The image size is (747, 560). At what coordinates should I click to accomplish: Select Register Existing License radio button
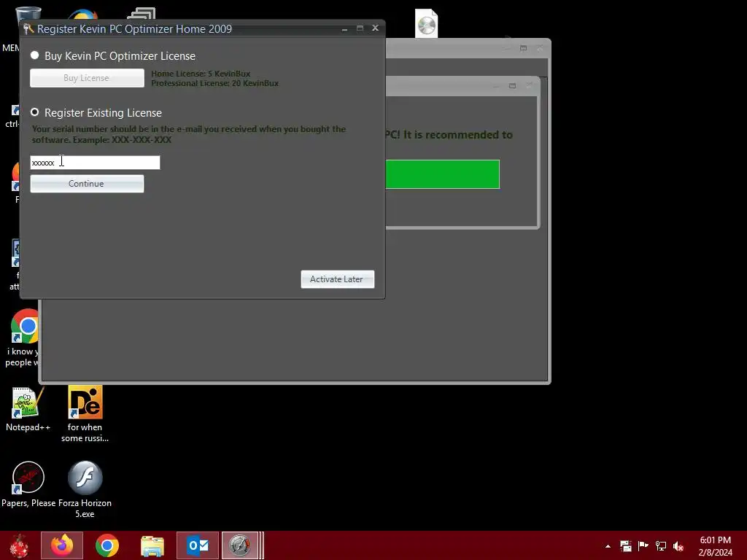click(x=35, y=112)
